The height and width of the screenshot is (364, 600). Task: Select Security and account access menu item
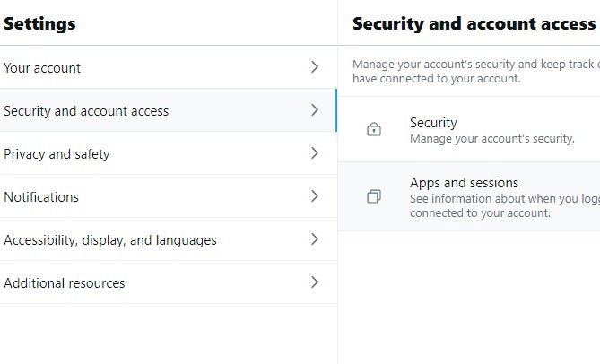86,111
